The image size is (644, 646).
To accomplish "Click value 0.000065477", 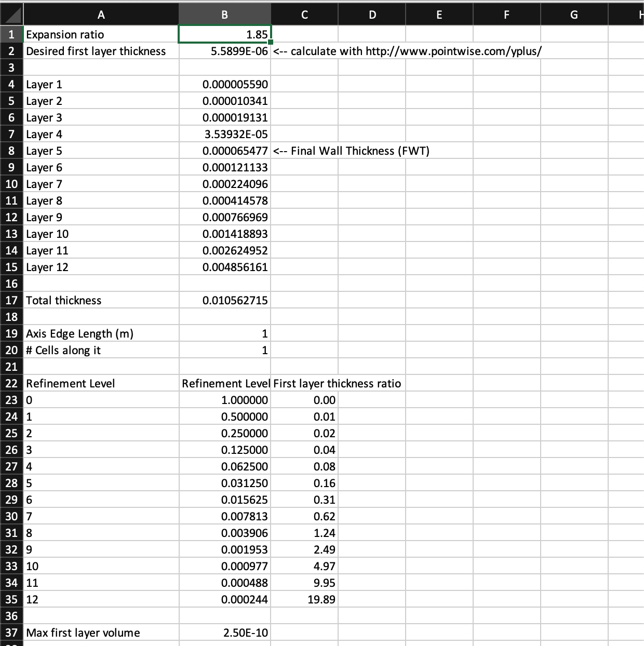I will point(225,151).
